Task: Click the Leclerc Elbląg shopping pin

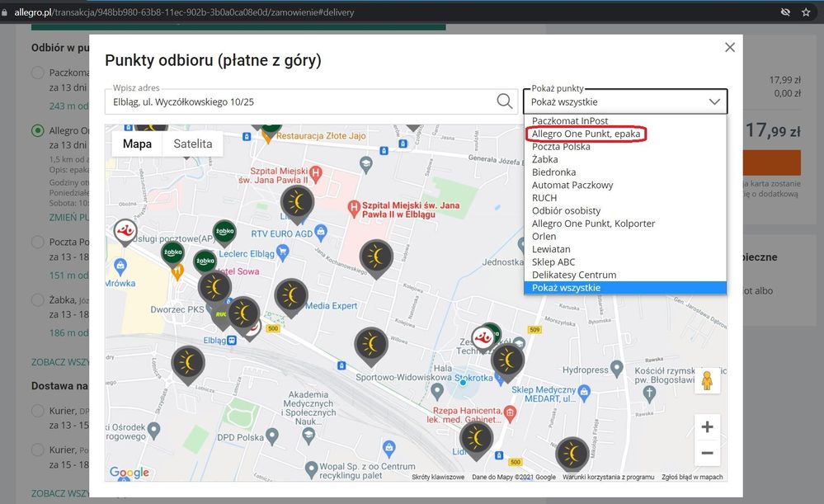Action: 283,252
